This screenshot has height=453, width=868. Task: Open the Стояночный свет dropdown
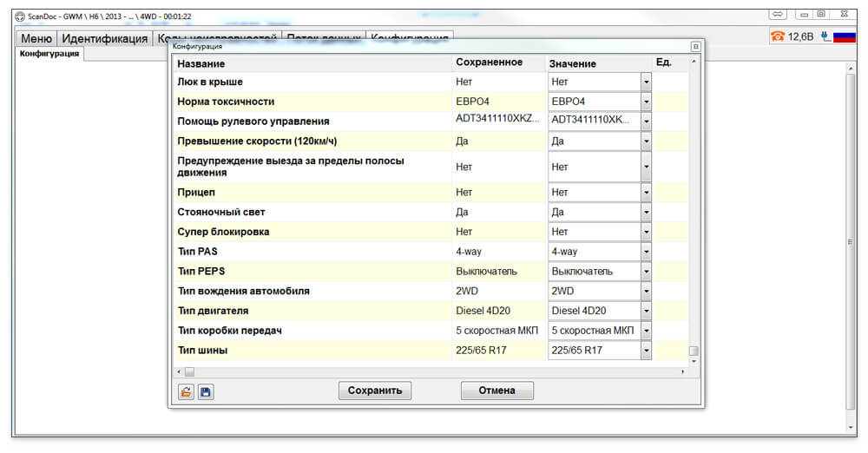click(646, 212)
